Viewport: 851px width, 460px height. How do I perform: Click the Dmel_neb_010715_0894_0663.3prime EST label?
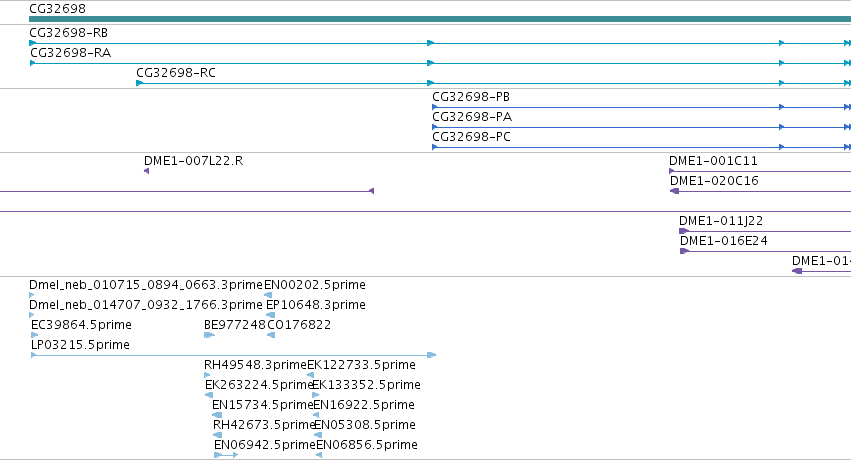(145, 285)
